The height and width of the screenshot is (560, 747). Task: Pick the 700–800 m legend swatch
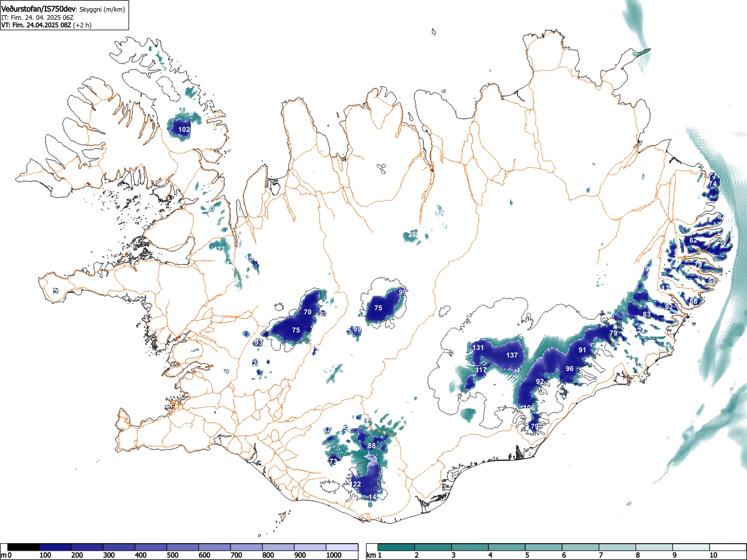coord(246,547)
